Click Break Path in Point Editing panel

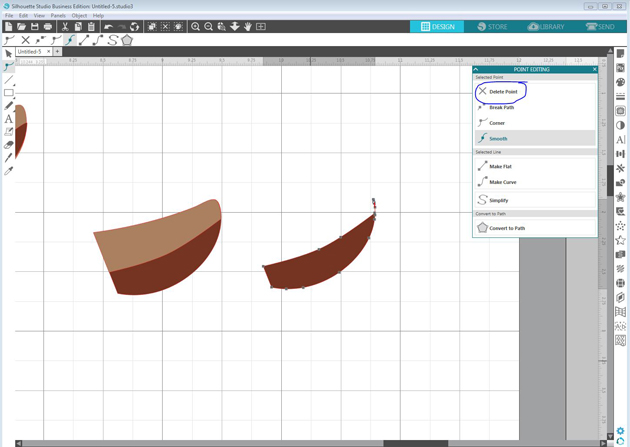click(x=535, y=107)
